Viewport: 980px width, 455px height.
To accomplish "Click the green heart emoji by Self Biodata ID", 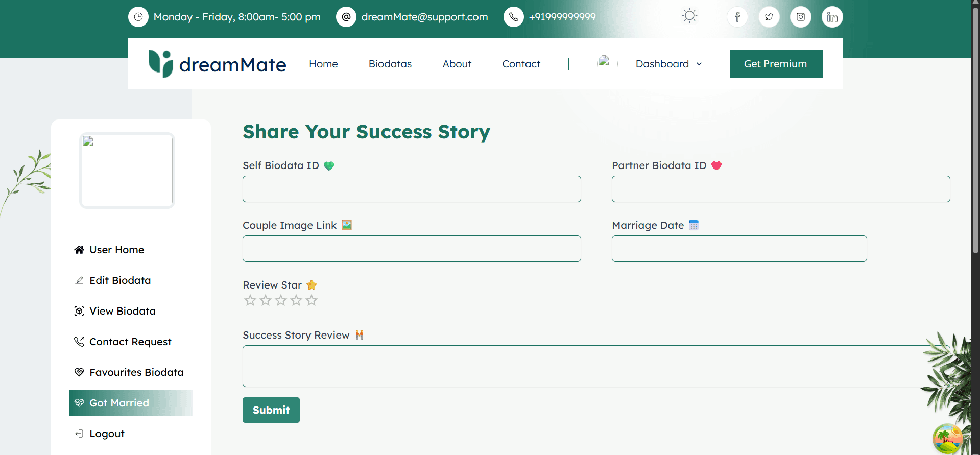I will click(x=329, y=165).
